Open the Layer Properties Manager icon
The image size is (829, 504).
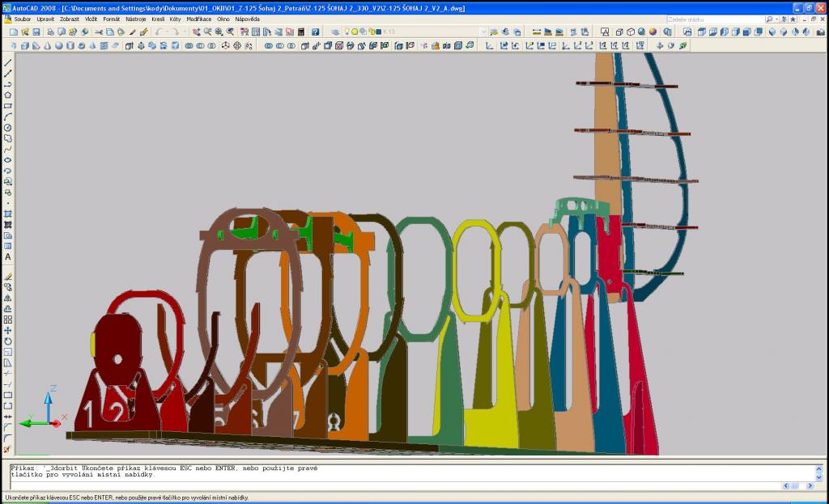point(335,32)
